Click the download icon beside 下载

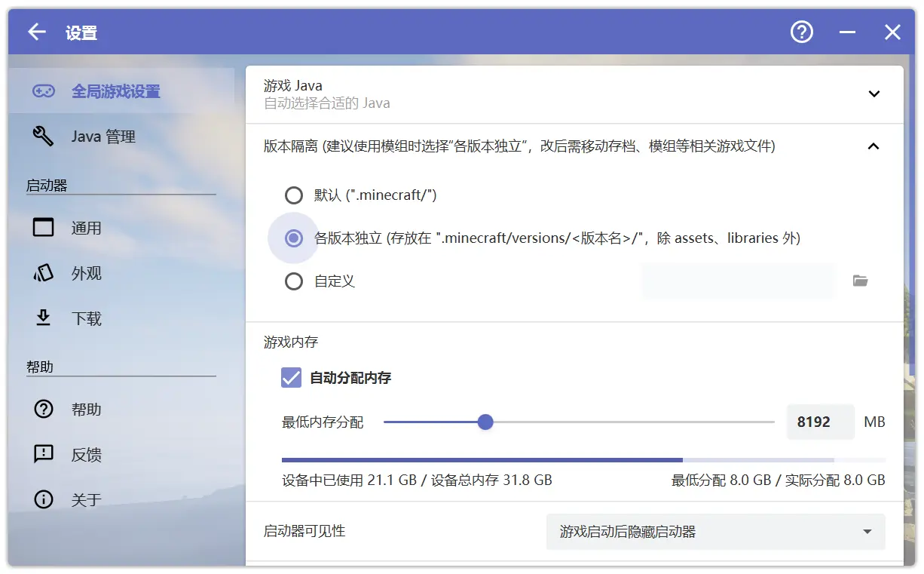(43, 318)
